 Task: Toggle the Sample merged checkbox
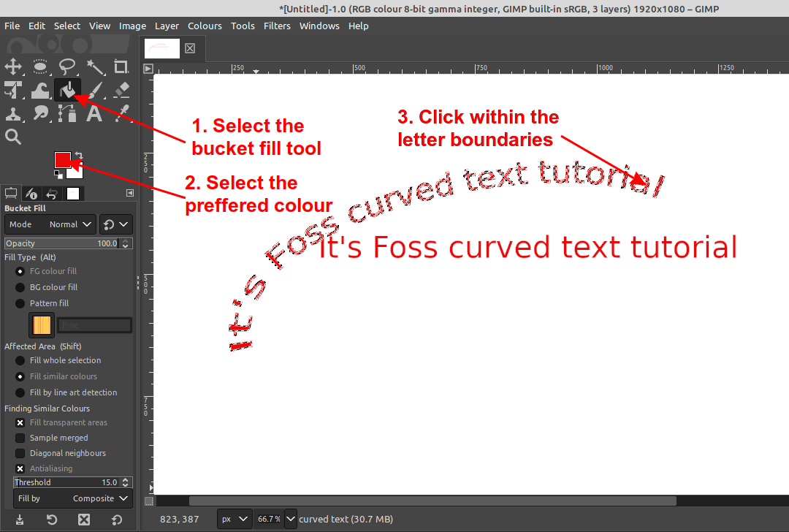(20, 438)
